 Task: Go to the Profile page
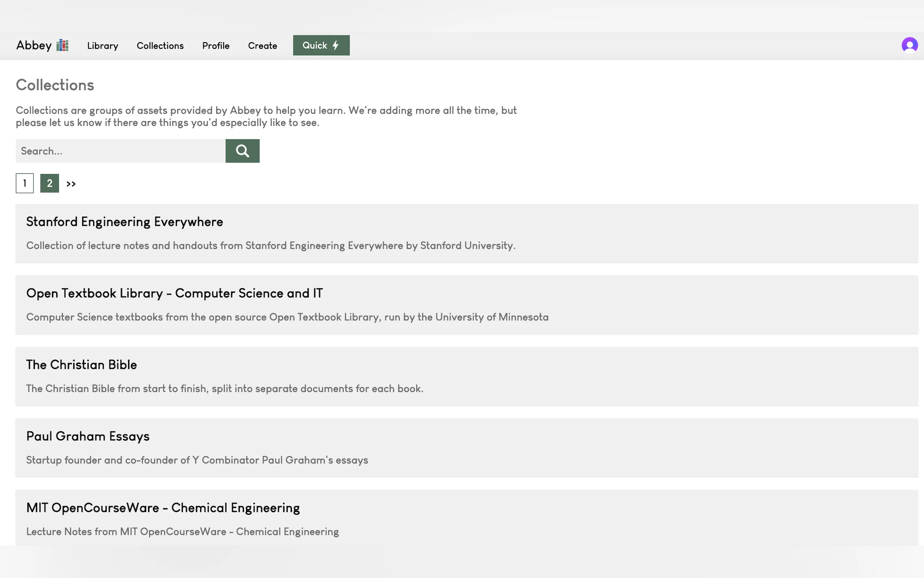pos(215,46)
